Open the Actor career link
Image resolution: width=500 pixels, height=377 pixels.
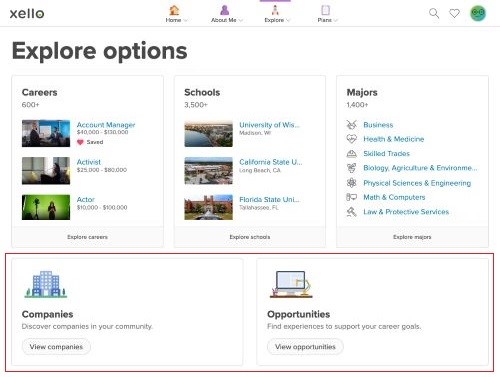(86, 199)
